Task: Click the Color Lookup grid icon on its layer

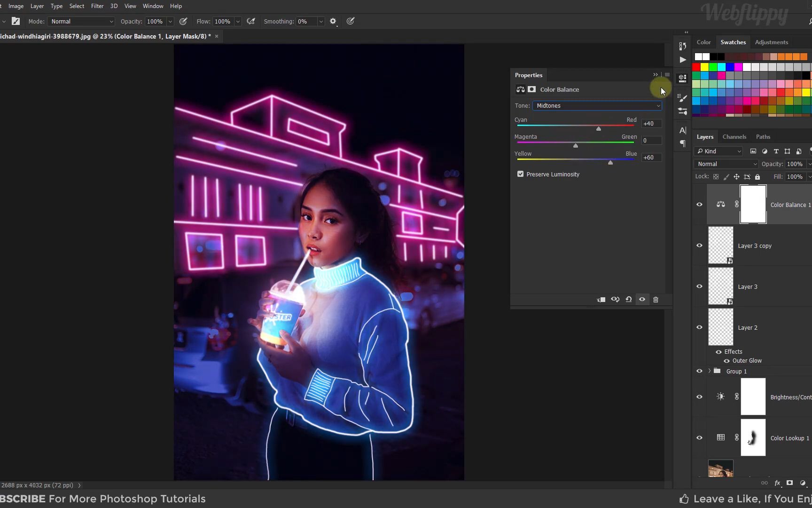Action: pos(721,437)
